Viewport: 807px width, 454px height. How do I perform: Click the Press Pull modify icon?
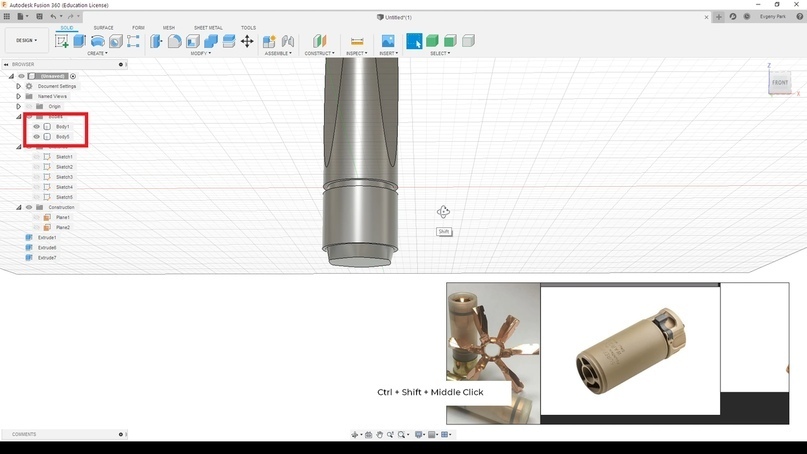pyautogui.click(x=156, y=41)
